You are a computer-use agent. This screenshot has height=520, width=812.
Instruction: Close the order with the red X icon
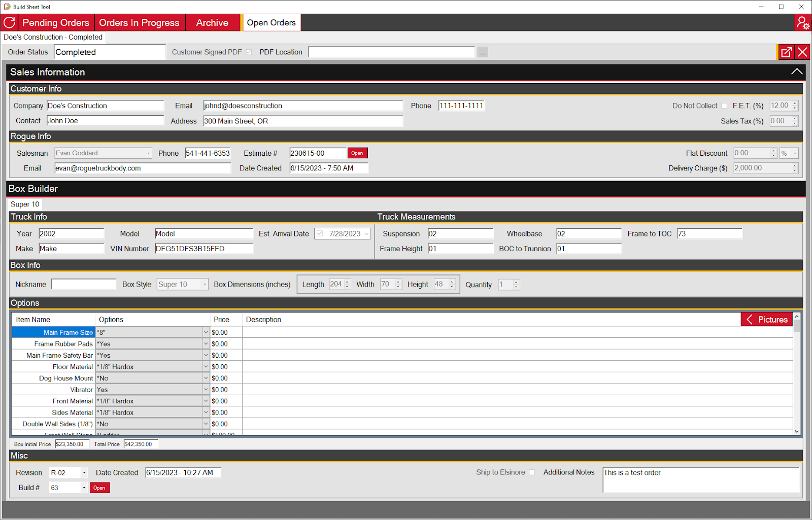coord(802,52)
